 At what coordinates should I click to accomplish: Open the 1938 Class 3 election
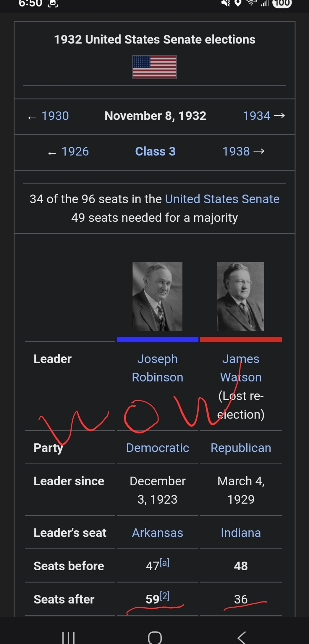pos(236,151)
